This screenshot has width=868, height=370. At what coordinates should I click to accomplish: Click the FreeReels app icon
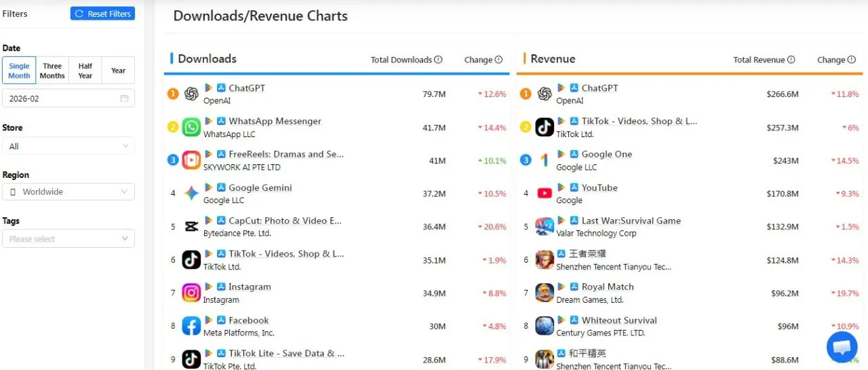coord(191,160)
